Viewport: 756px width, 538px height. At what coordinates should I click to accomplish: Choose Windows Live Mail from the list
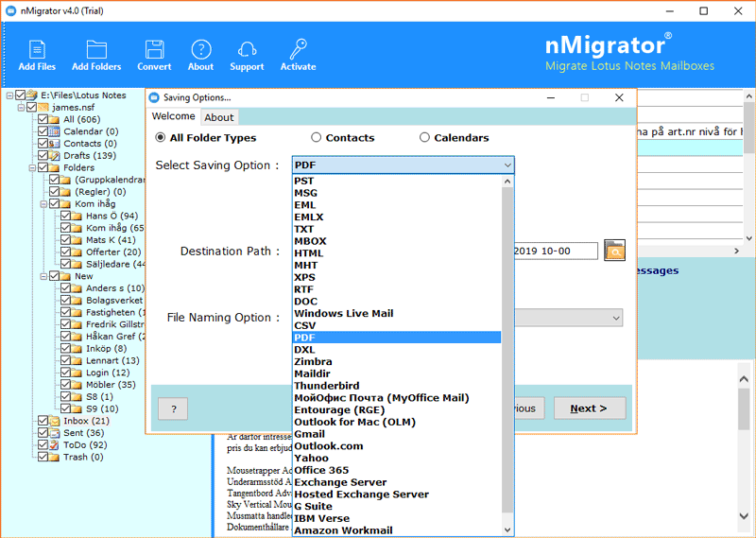(397, 314)
